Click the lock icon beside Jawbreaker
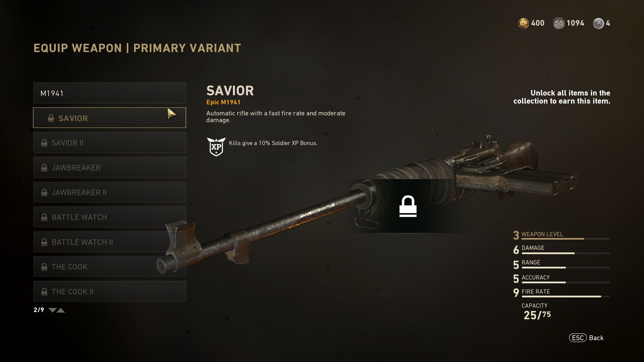 (44, 167)
